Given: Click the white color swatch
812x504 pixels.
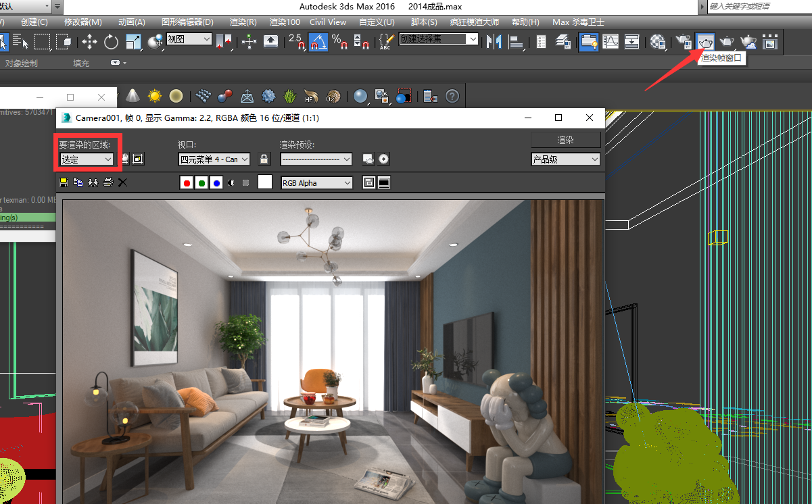Looking at the screenshot, I should point(265,182).
